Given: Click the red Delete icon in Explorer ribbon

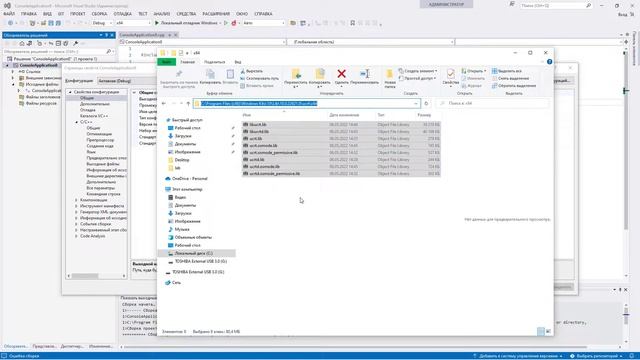Looking at the screenshot, I should tap(341, 74).
